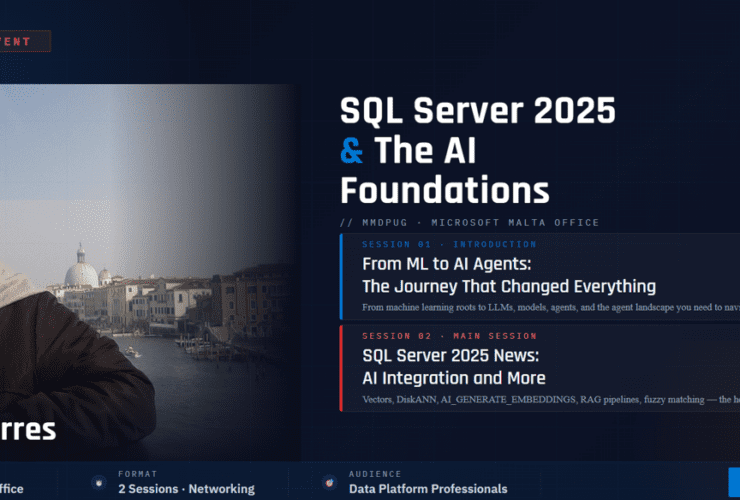Click the red badge ending in ENT
740x500 pixels.
(25, 42)
